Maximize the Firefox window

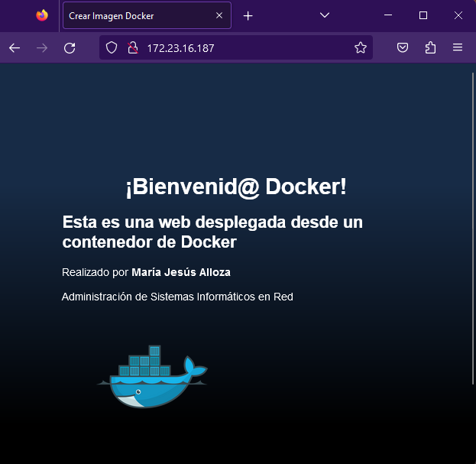coord(423,15)
